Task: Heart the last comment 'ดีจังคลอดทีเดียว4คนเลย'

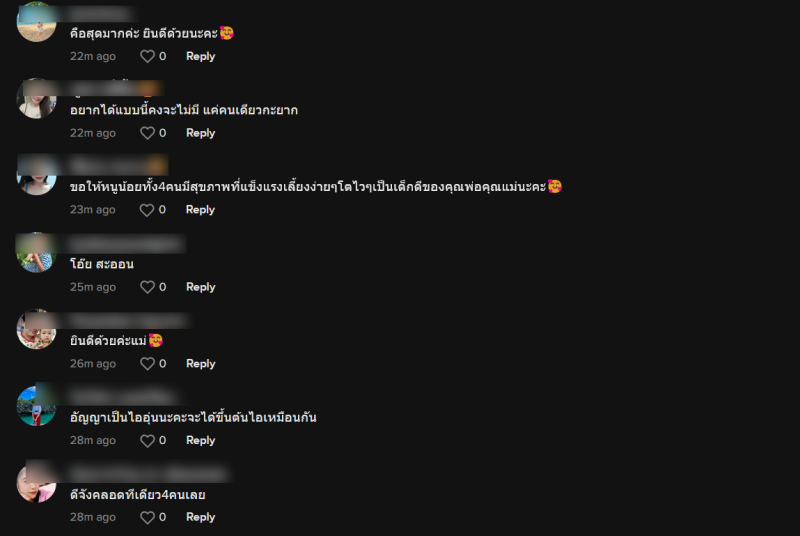Action: [x=147, y=518]
